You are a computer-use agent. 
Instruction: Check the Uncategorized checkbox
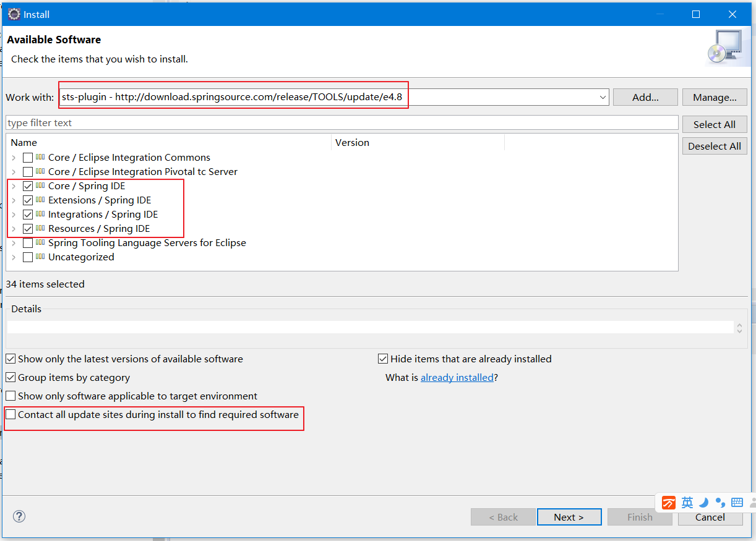click(28, 257)
